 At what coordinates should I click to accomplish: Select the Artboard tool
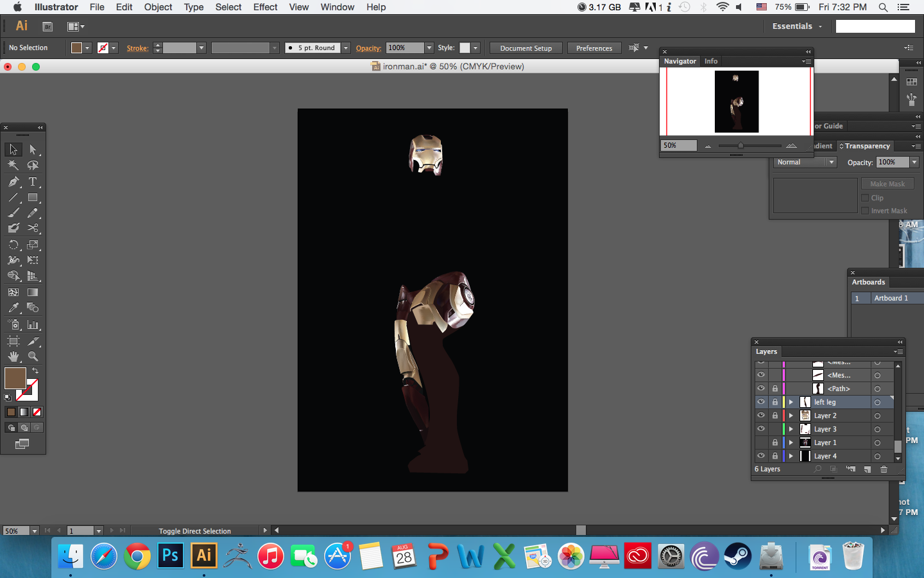coord(13,341)
